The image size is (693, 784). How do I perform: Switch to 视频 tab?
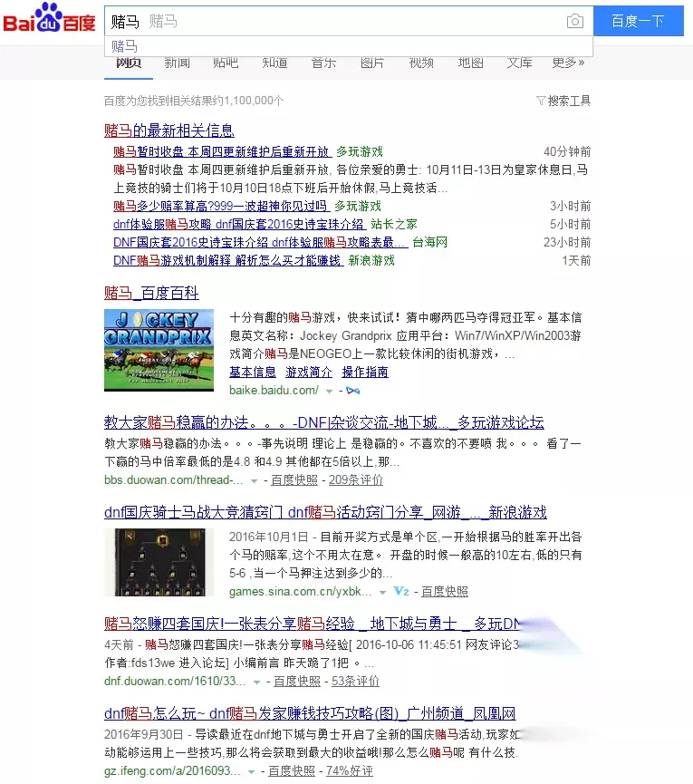tap(421, 63)
